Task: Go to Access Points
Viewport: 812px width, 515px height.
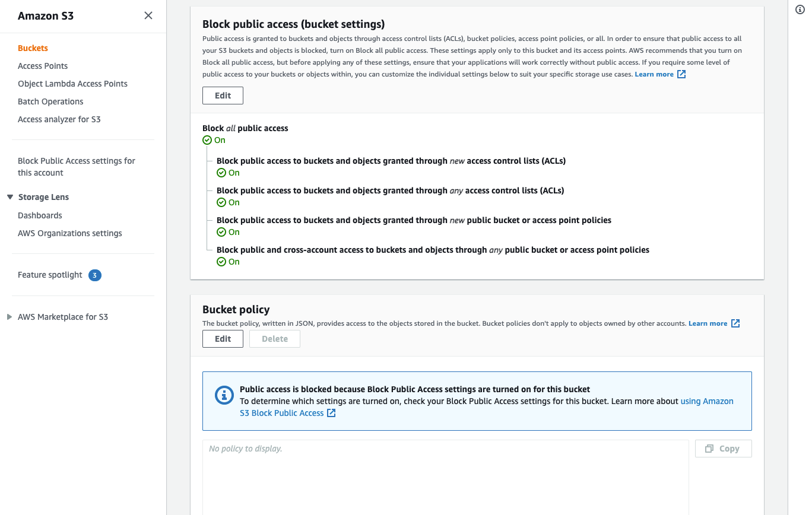Action: [x=43, y=66]
